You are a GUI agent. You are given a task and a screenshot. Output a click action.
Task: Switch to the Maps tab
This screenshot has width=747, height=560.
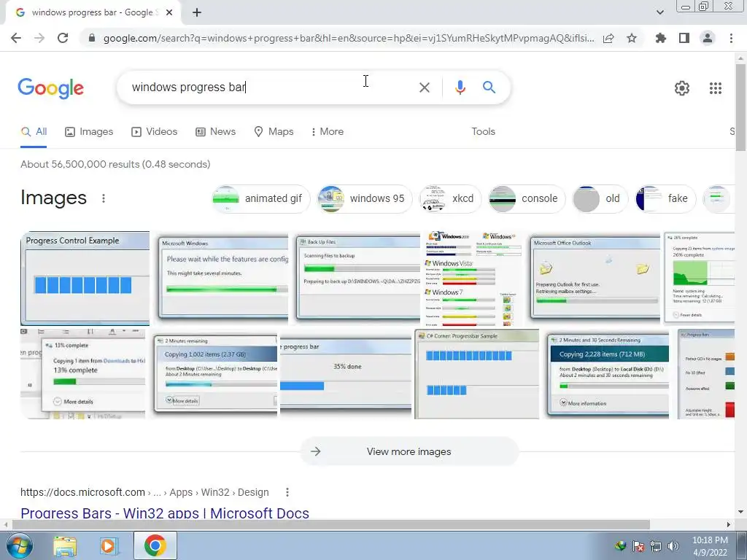pos(274,132)
